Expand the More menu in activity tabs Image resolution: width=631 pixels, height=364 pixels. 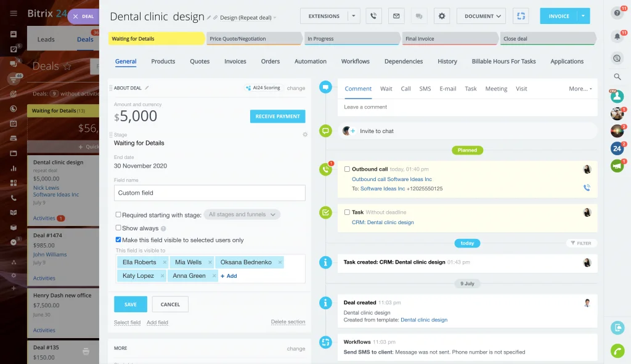(580, 89)
